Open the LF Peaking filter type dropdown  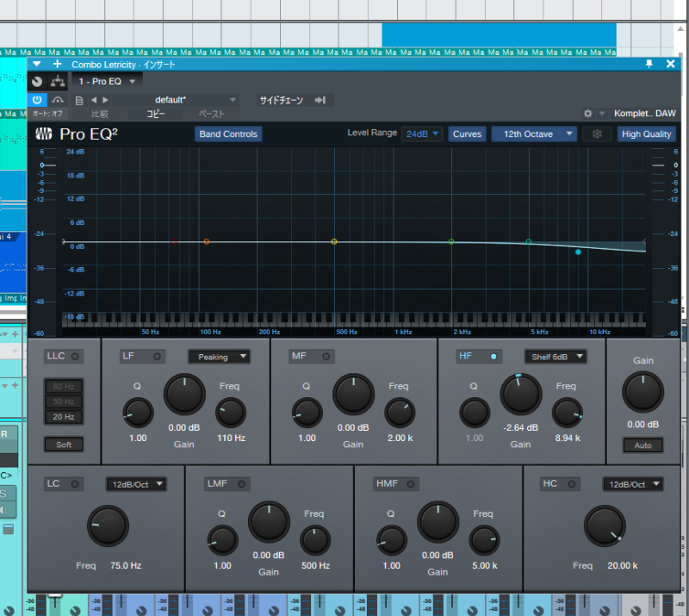(x=220, y=357)
